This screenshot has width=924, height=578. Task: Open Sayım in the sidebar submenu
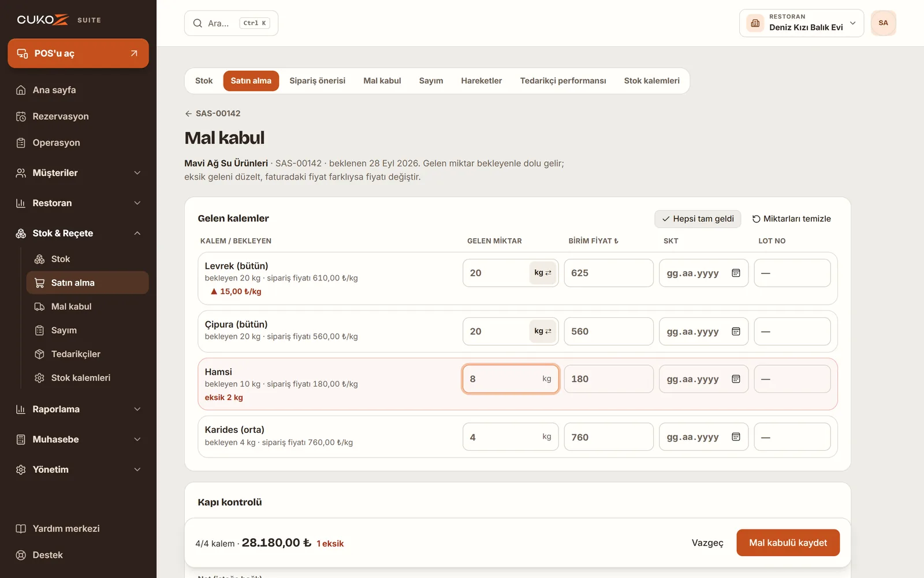[x=87, y=330]
